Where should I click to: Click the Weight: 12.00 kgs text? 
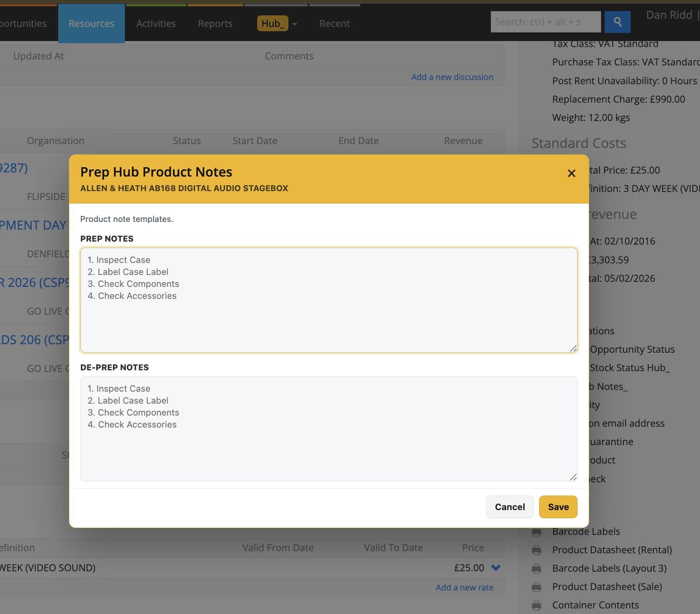[x=591, y=118]
